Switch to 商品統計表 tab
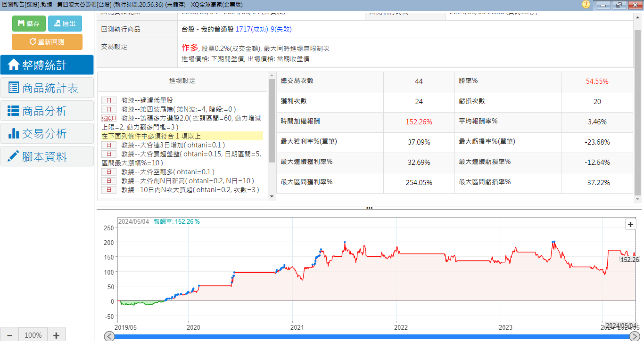The height and width of the screenshot is (341, 644). tap(47, 88)
